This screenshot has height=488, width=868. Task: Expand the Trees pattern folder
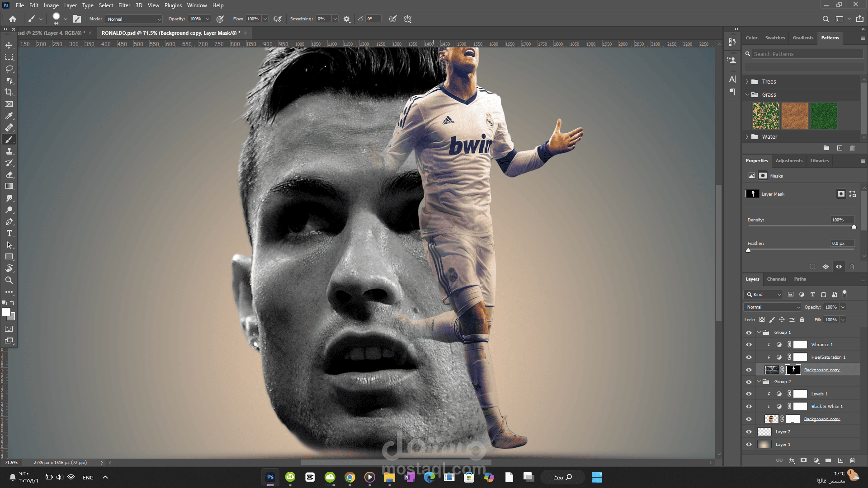(747, 82)
